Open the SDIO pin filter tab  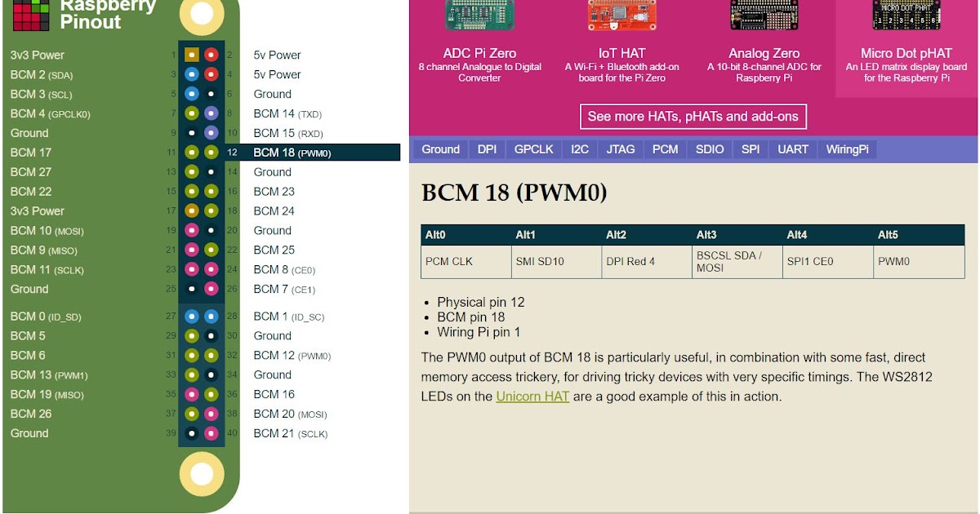tap(710, 149)
